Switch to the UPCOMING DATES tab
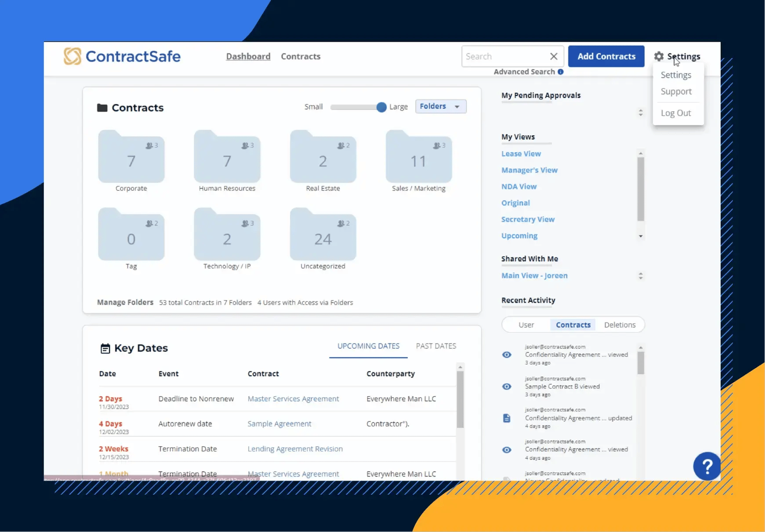The width and height of the screenshot is (765, 532). 368,346
